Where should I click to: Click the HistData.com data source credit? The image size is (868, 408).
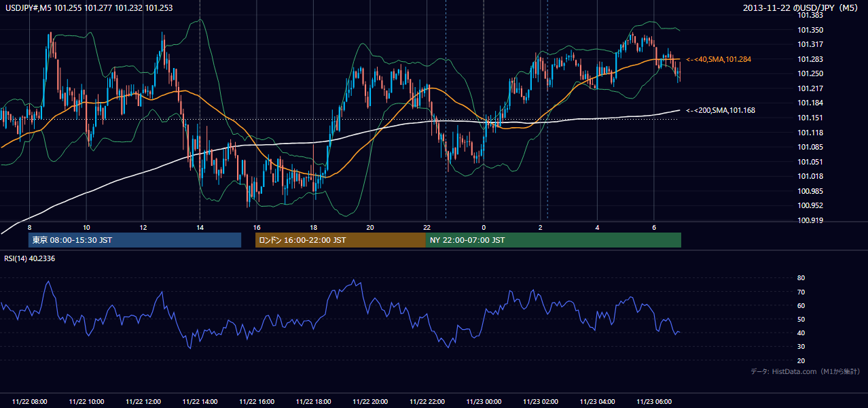tap(806, 371)
